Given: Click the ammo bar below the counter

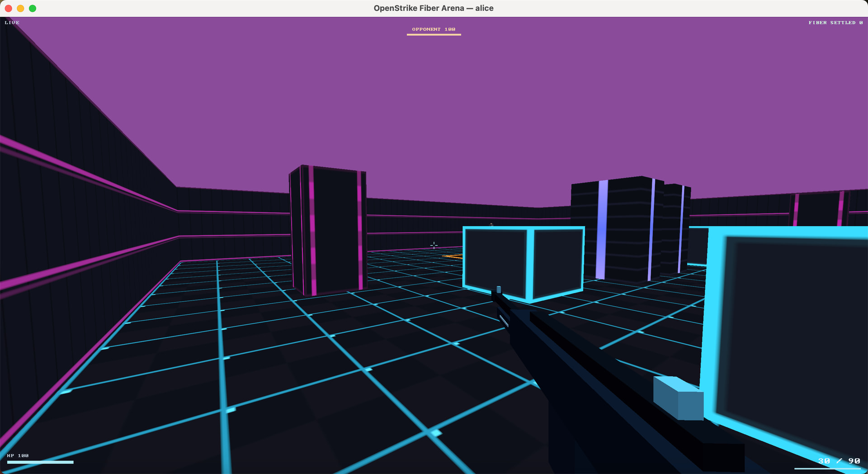Looking at the screenshot, I should [827, 469].
